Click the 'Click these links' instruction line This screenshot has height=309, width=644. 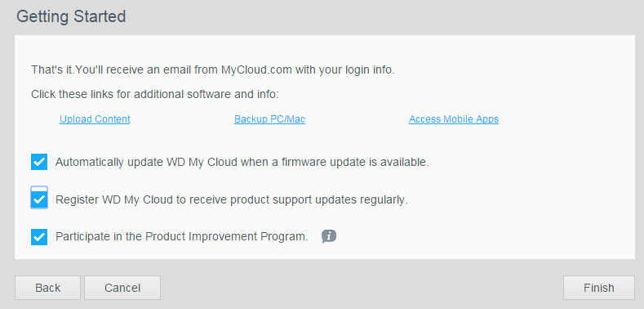click(155, 95)
